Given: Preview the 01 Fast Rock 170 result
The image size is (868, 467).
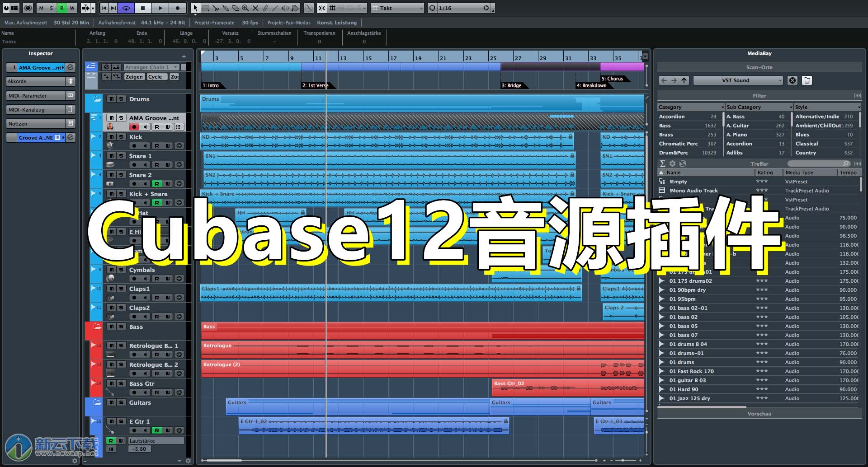Looking at the screenshot, I should (662, 371).
